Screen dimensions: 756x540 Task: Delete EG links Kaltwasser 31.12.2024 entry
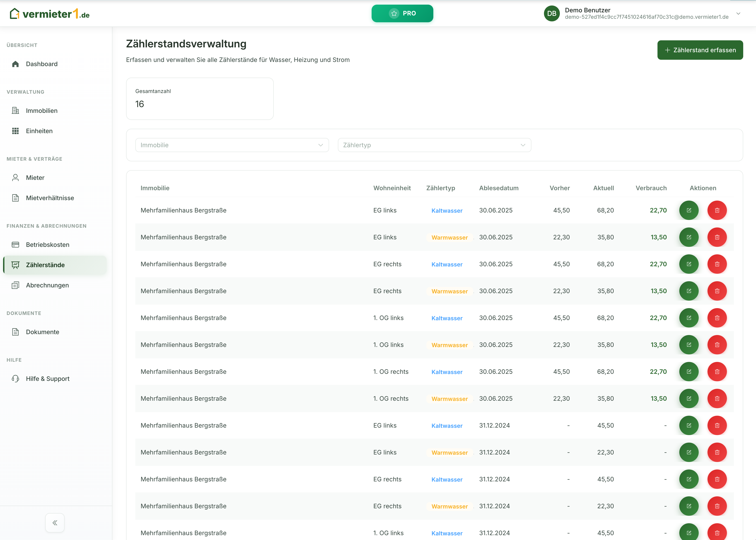(717, 425)
